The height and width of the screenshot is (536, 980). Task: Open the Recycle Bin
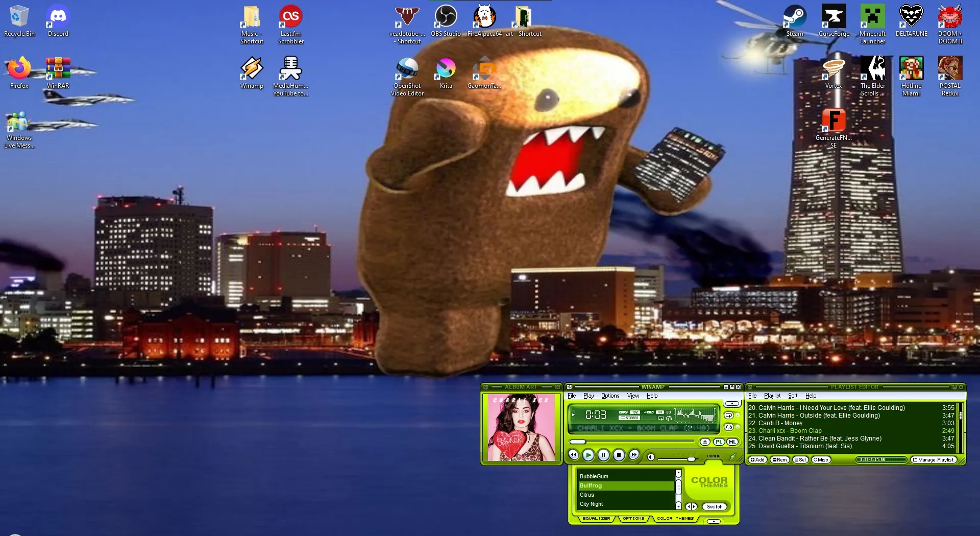pyautogui.click(x=19, y=21)
